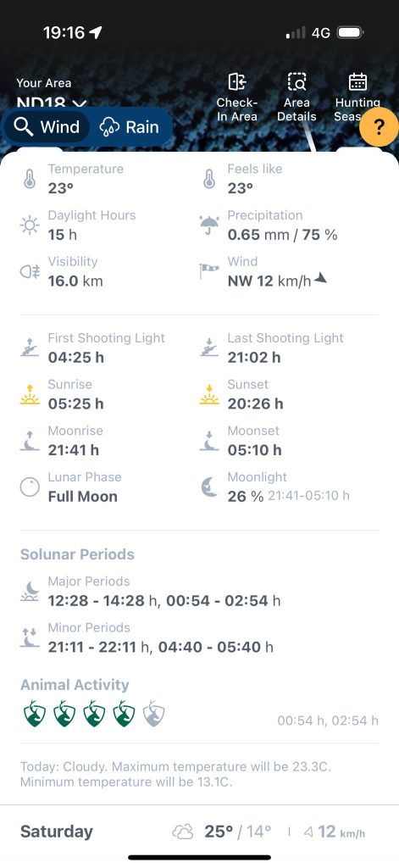The height and width of the screenshot is (868, 399).
Task: Open the Check-In Area icon
Action: pyautogui.click(x=237, y=82)
